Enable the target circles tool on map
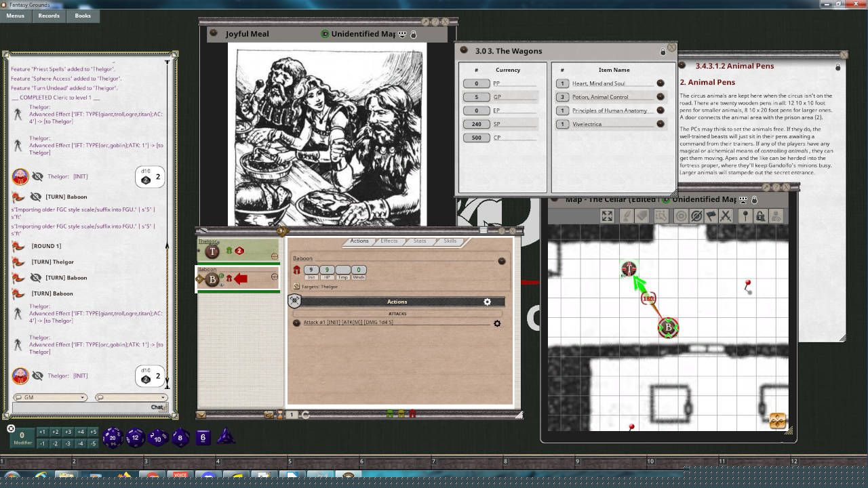This screenshot has height=488, width=868. click(x=682, y=216)
